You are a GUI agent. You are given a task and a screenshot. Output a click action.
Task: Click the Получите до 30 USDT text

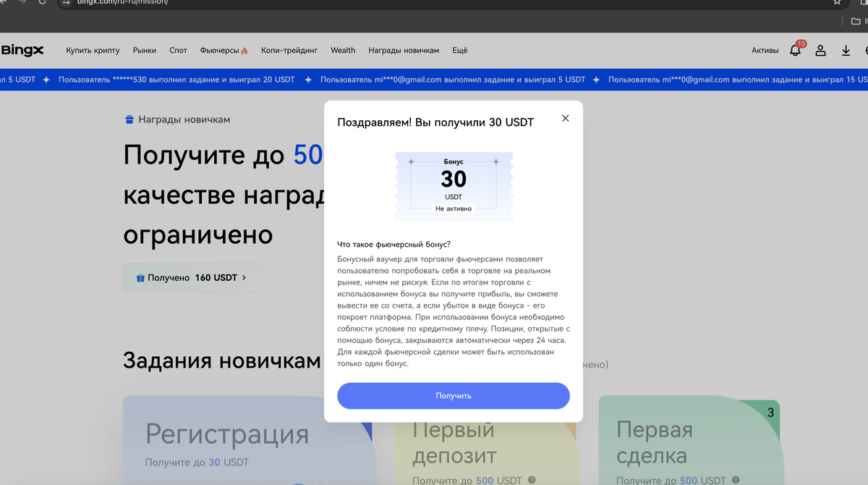tap(196, 462)
